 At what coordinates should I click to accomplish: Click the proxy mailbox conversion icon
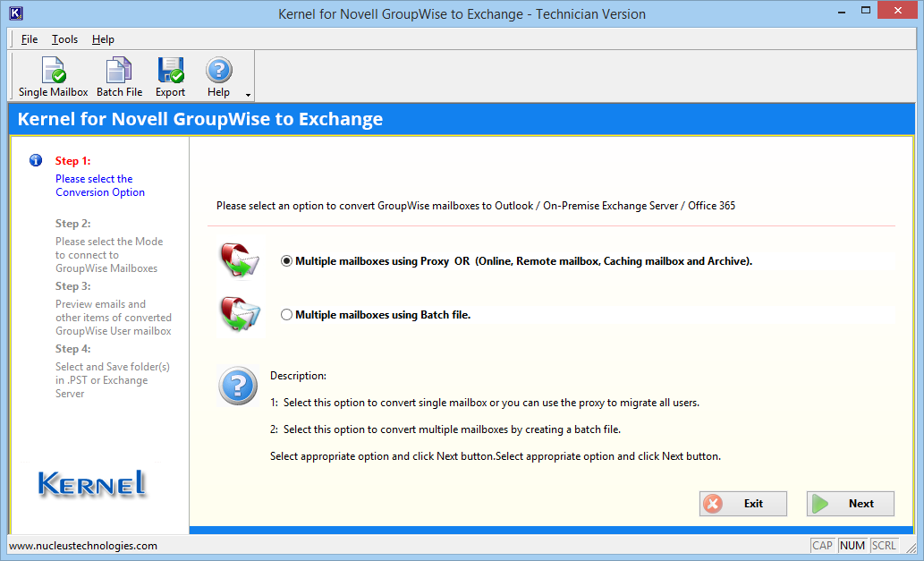click(x=241, y=260)
